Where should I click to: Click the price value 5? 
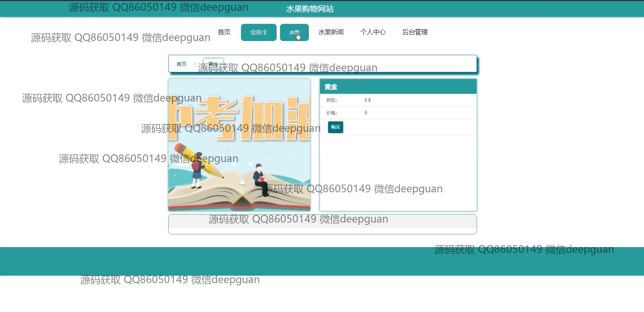[366, 113]
